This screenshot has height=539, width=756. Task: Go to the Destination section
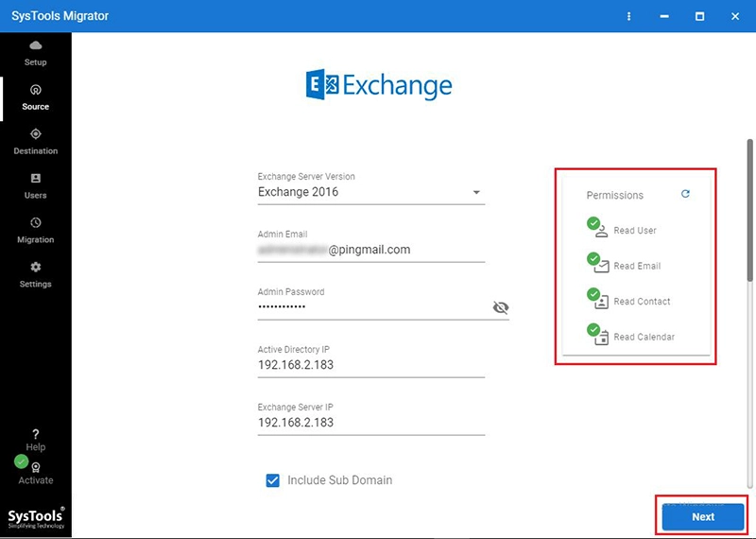[x=36, y=142]
